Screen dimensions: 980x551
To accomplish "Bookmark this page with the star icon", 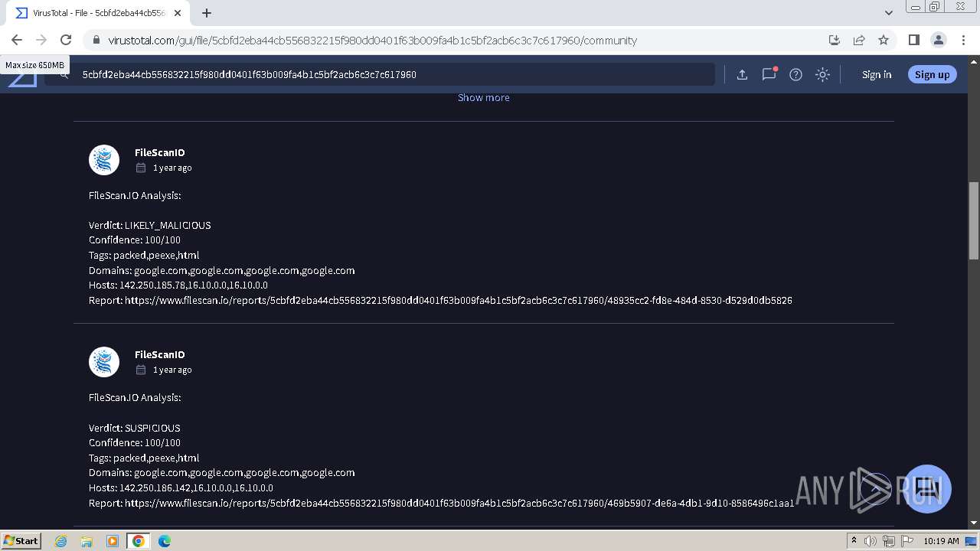I will tap(884, 40).
